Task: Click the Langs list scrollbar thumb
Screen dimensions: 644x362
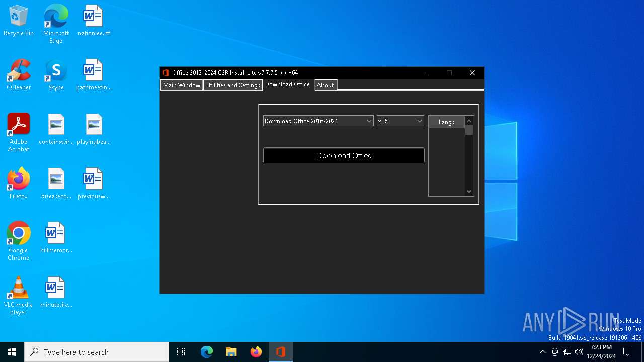Action: [469, 130]
